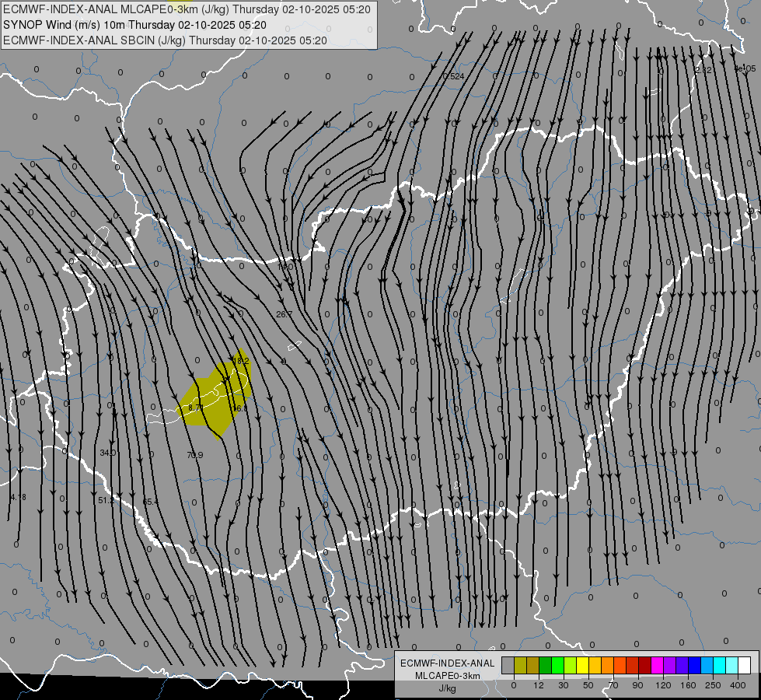Click the pure blue legend swatch
Screen dimensions: 761x700
(x=694, y=666)
